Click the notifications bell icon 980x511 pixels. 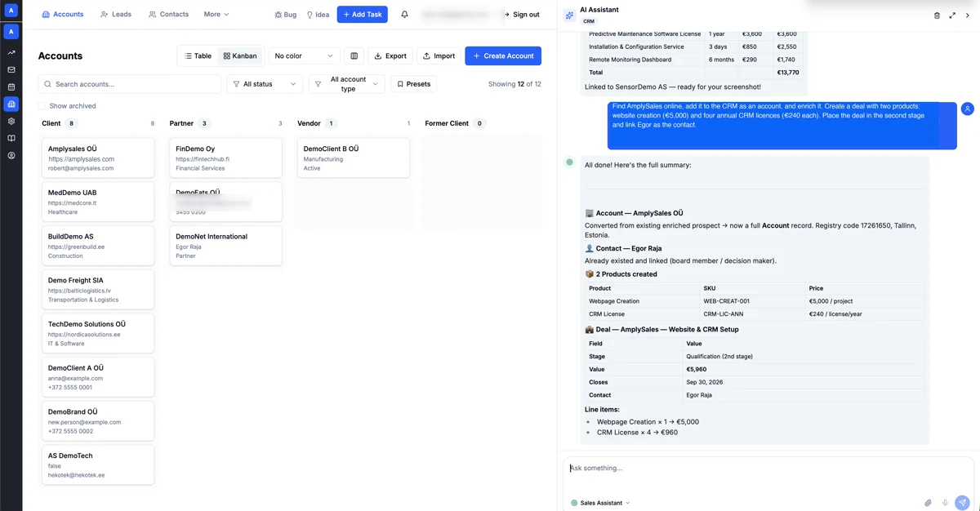coord(404,14)
